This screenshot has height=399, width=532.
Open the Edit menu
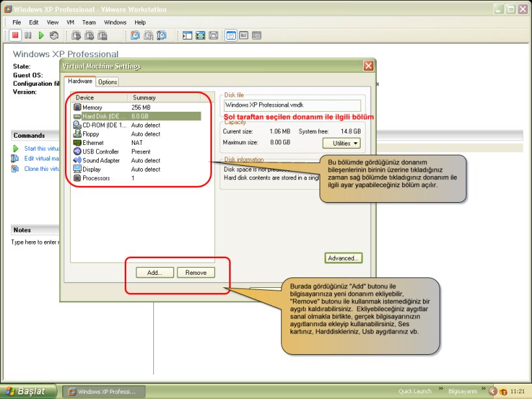point(34,22)
